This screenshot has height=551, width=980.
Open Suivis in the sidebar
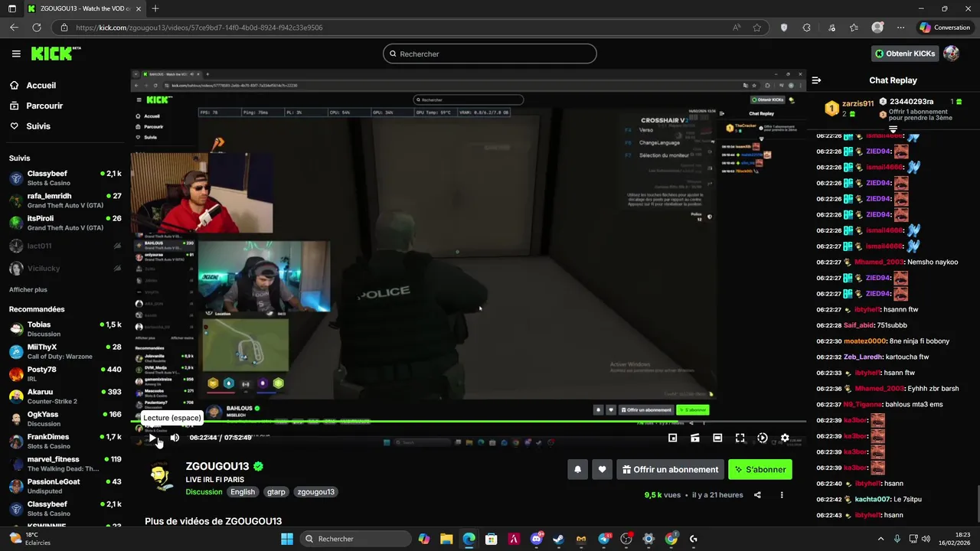38,126
